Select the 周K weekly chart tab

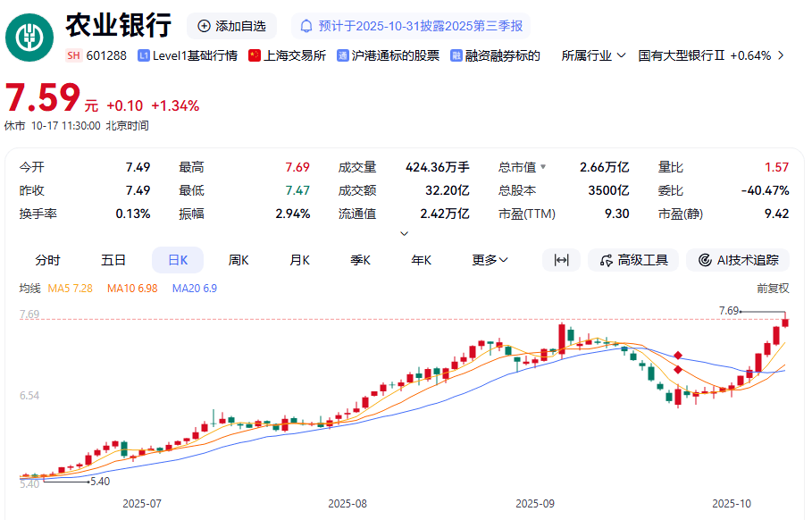[237, 259]
